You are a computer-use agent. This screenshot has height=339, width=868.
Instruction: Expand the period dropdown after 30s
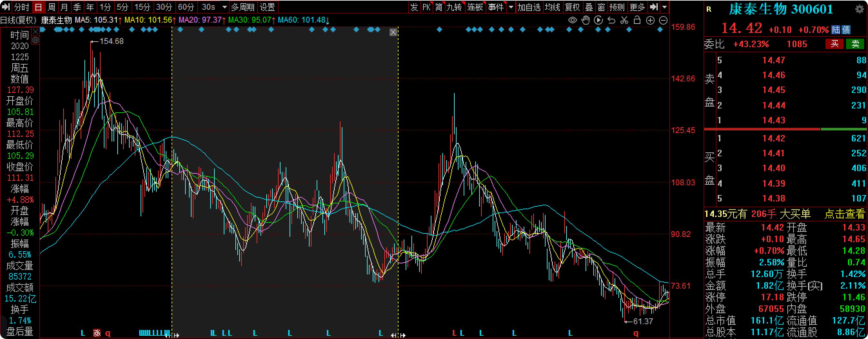[224, 7]
